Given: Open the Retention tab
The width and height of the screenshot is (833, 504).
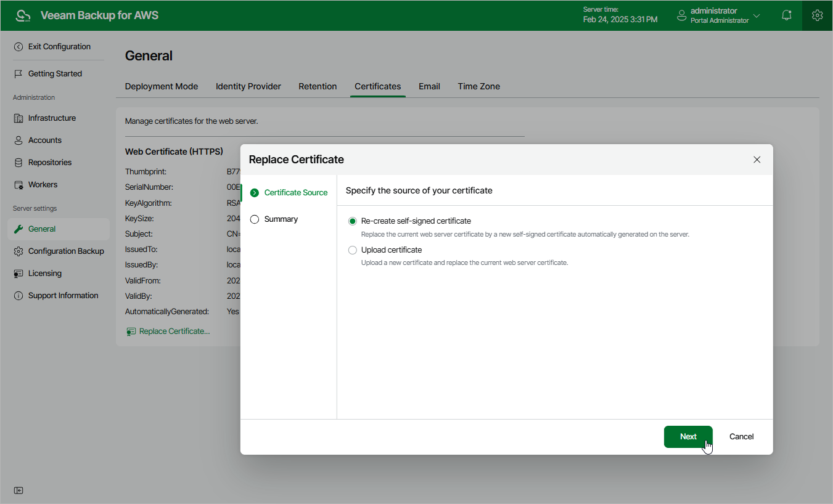Looking at the screenshot, I should pyautogui.click(x=318, y=86).
